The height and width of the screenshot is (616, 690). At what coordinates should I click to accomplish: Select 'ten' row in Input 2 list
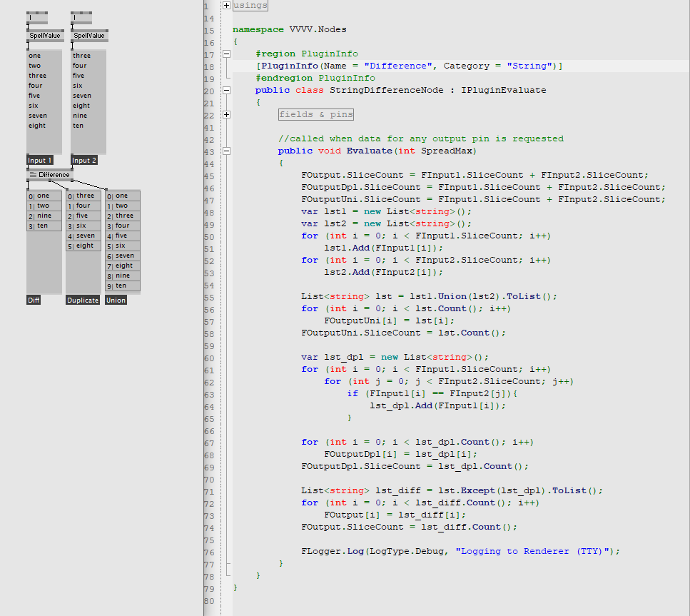click(x=88, y=126)
